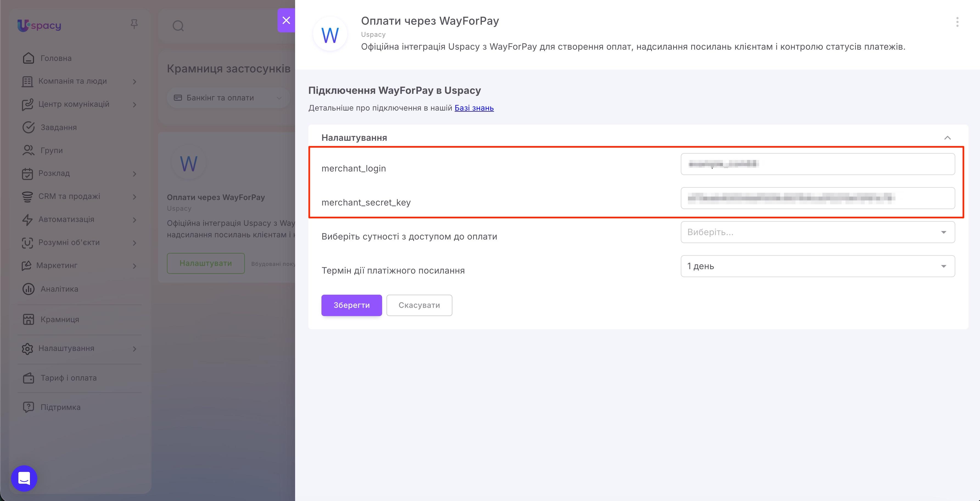The image size is (980, 501).
Task: Expand Маркетинг submenu arrow
Action: pos(134,266)
